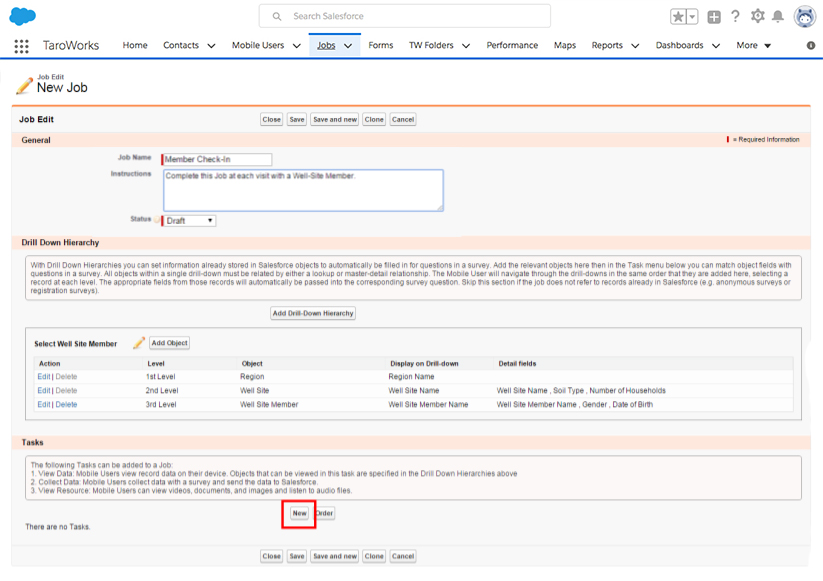
Task: Click New to add a task
Action: [299, 513]
